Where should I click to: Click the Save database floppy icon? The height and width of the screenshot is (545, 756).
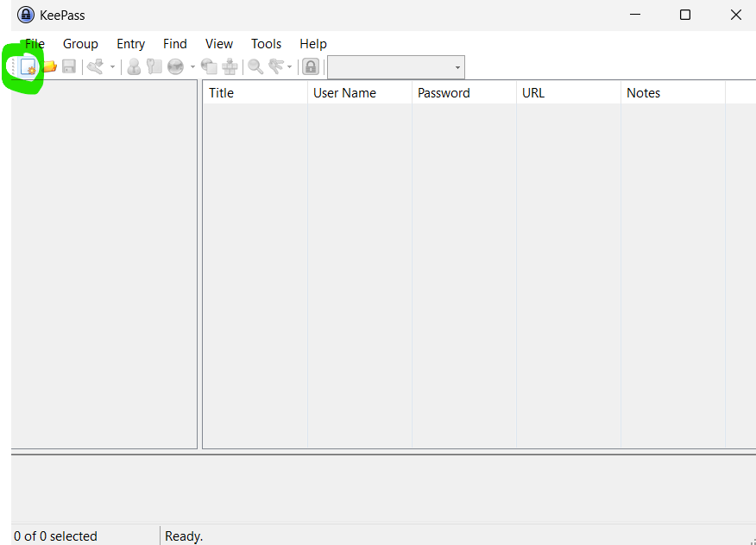(69, 67)
